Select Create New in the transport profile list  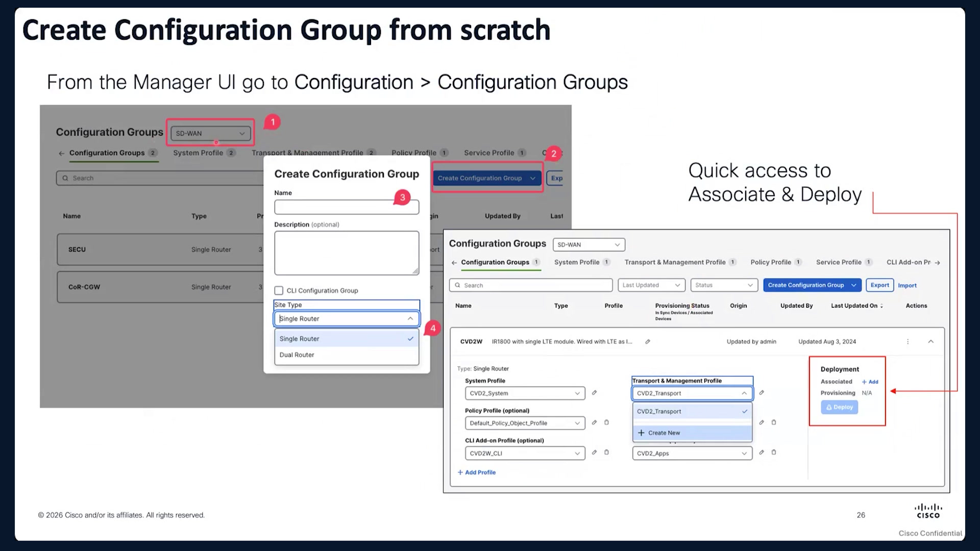point(692,433)
